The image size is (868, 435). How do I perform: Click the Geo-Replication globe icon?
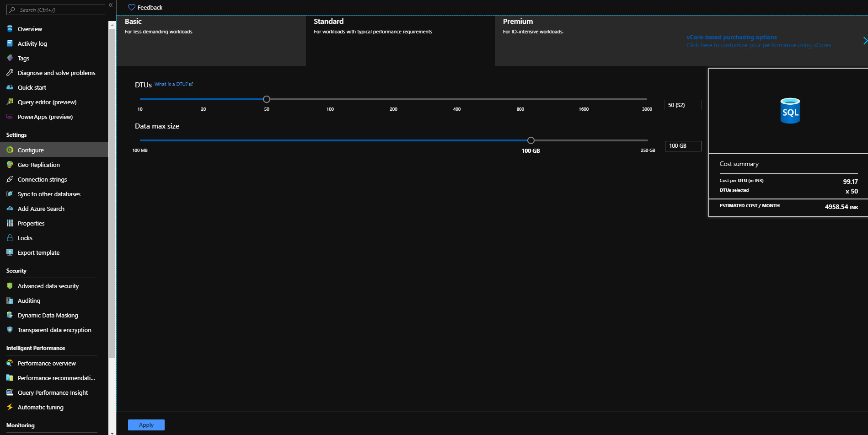[10, 165]
